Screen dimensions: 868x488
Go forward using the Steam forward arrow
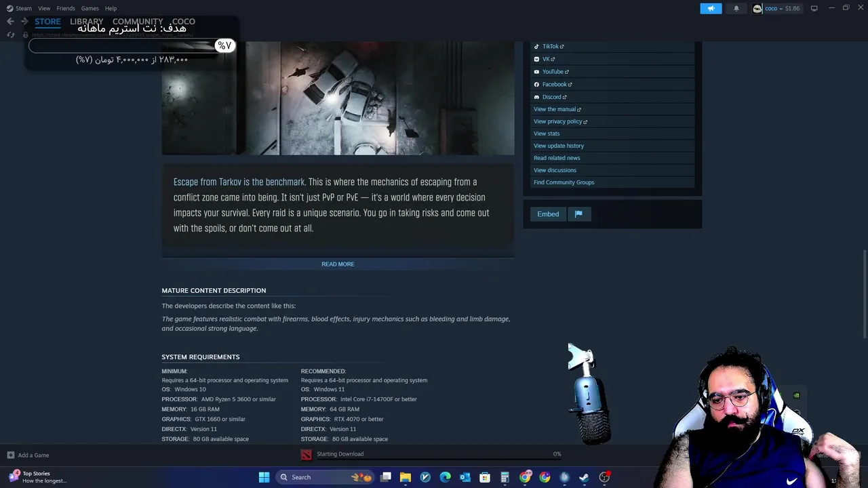click(24, 22)
